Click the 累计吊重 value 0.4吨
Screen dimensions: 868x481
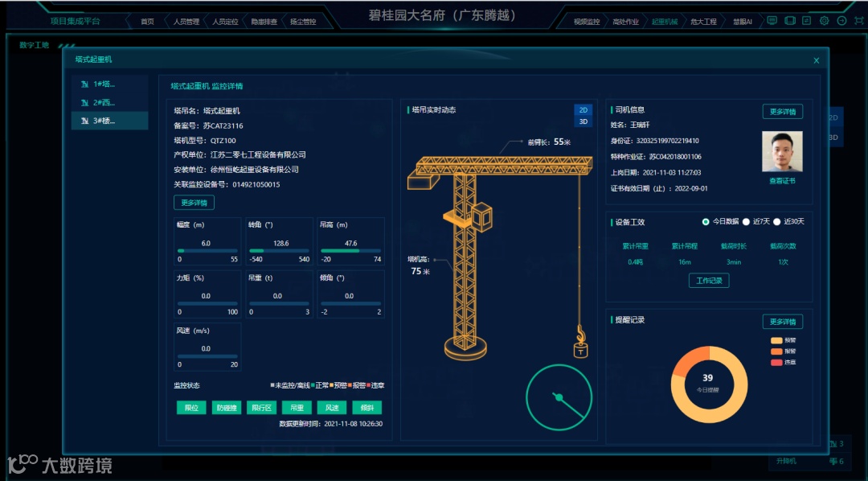tap(636, 262)
